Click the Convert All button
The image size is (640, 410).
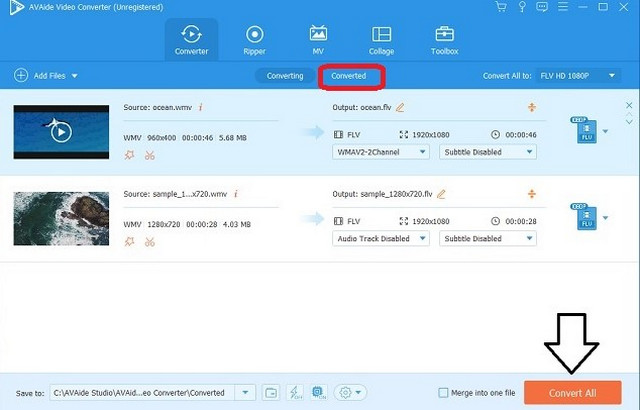coord(573,393)
